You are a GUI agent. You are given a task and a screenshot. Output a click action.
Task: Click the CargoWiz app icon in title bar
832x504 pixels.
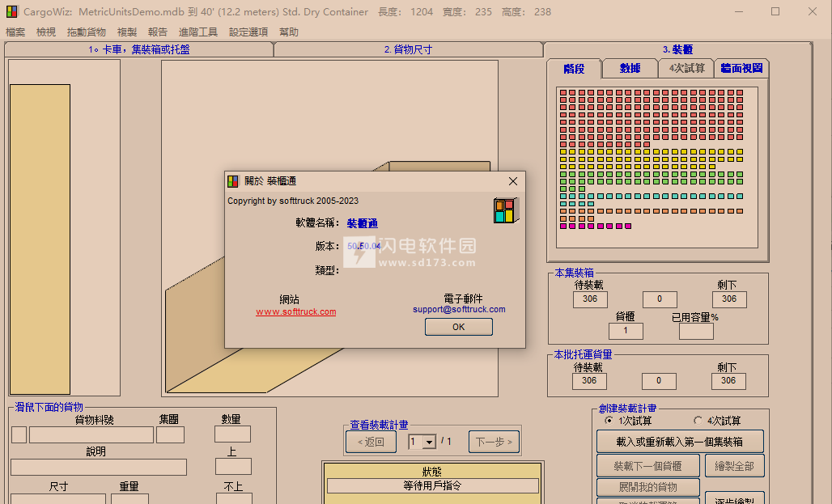click(11, 11)
